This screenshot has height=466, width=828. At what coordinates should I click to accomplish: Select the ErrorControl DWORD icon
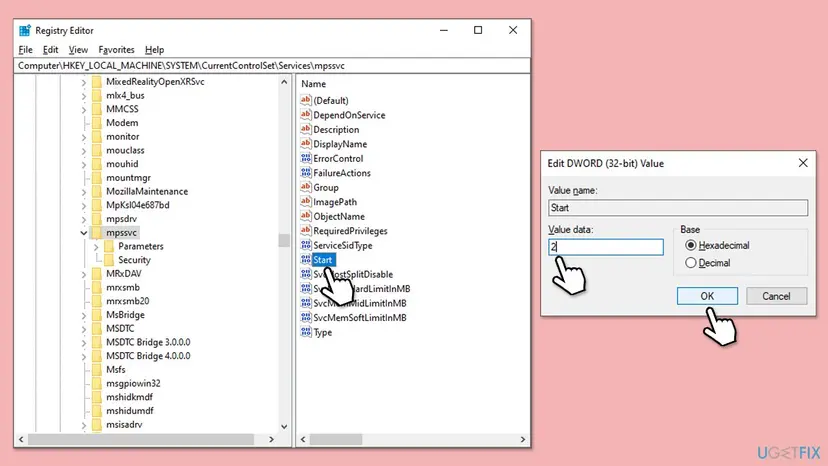click(306, 159)
